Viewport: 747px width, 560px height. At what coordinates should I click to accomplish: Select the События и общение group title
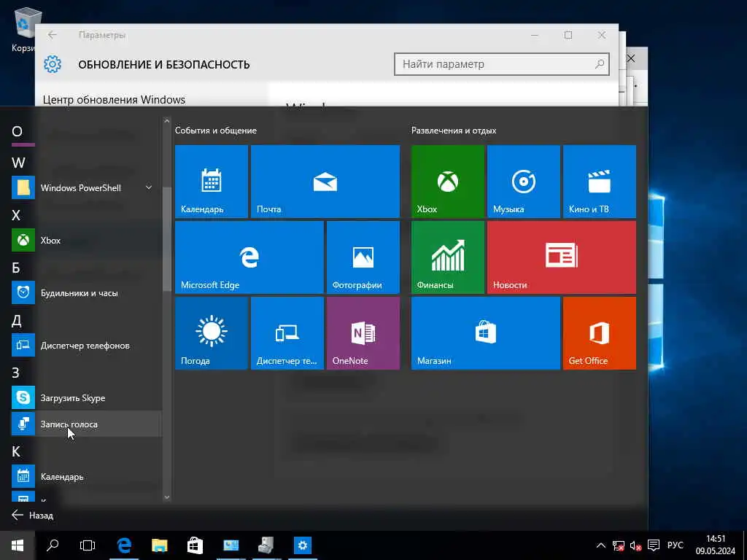[216, 131]
